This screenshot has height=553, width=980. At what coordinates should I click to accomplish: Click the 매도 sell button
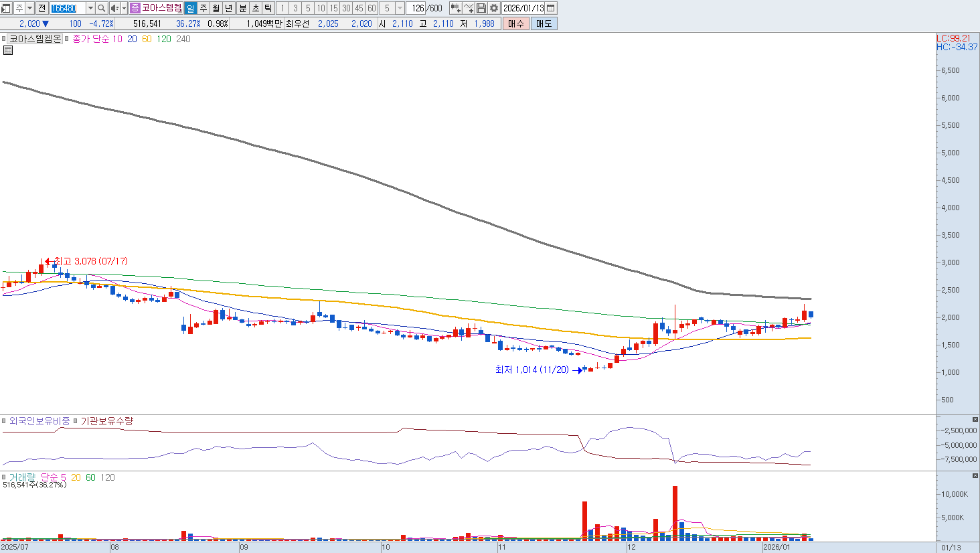coord(544,23)
